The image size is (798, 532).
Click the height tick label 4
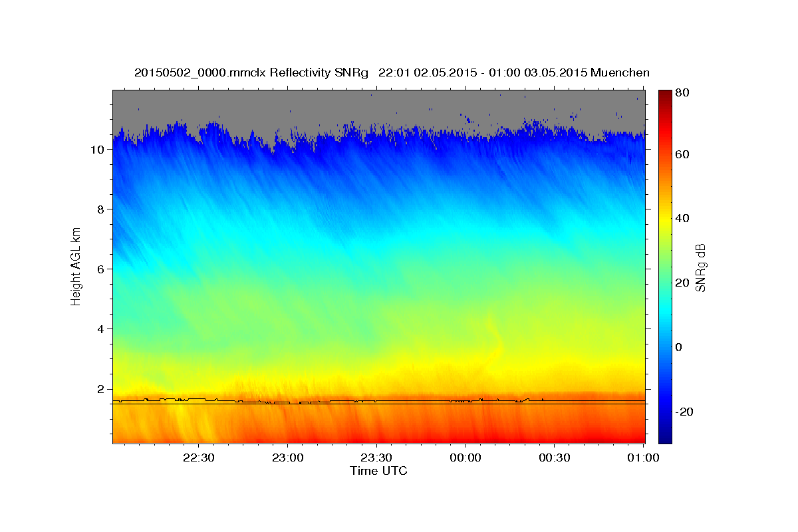(102, 329)
